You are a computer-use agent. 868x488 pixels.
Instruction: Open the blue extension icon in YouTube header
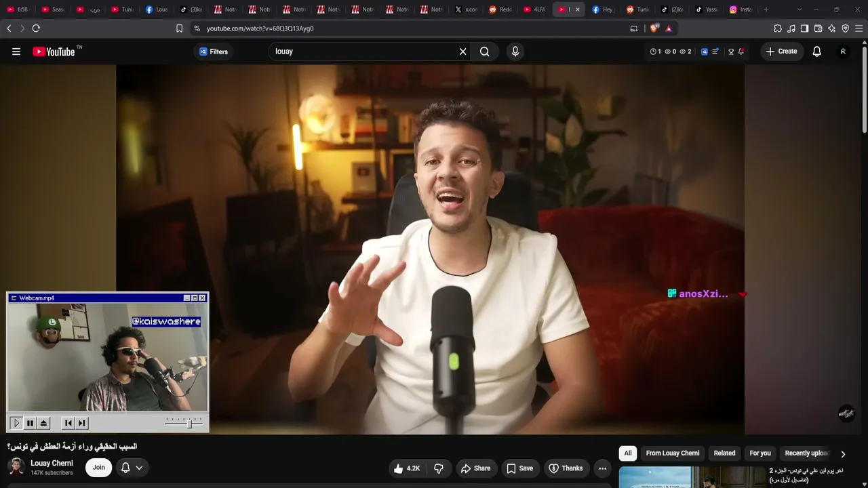click(704, 52)
